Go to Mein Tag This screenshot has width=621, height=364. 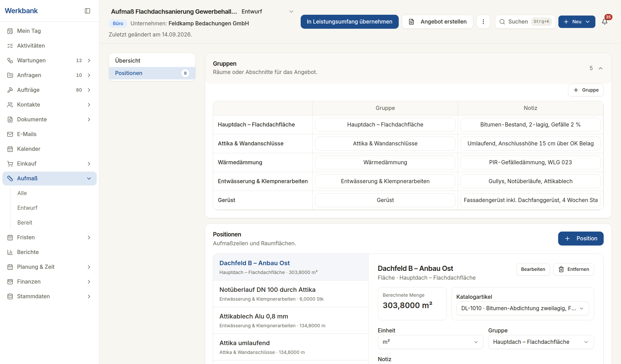click(49, 31)
